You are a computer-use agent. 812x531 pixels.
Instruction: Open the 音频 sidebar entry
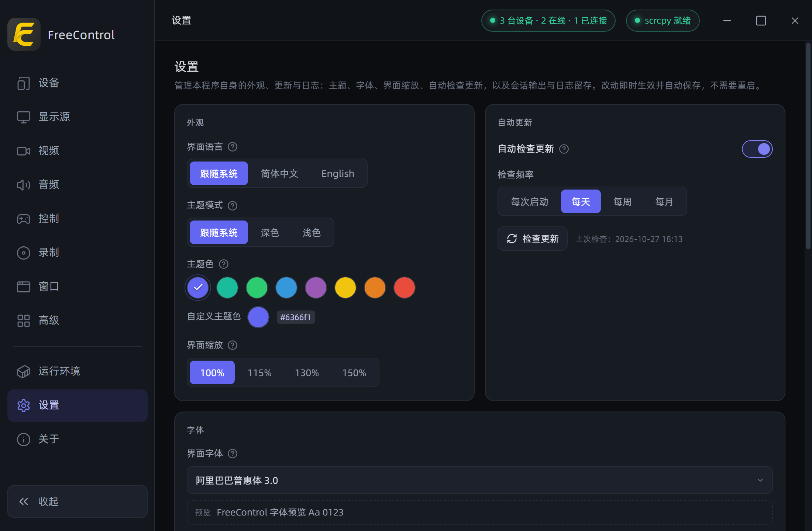(78, 185)
